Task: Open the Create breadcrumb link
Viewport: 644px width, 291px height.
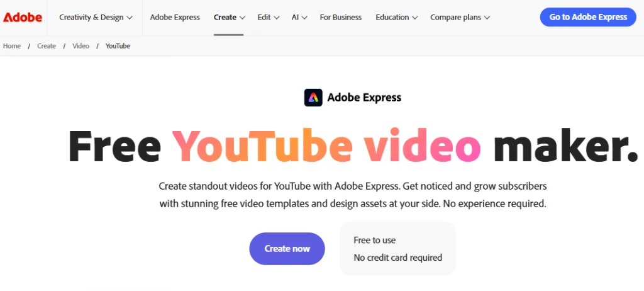Action: [47, 46]
